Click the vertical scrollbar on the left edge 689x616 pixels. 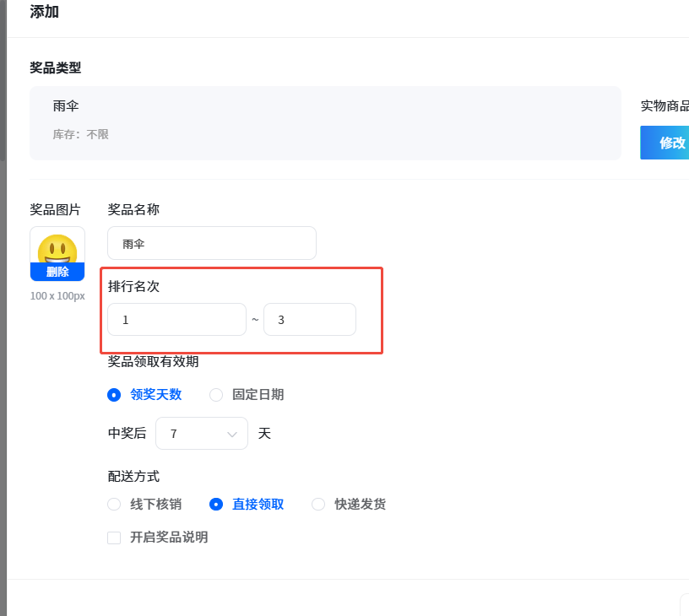click(x=3, y=81)
